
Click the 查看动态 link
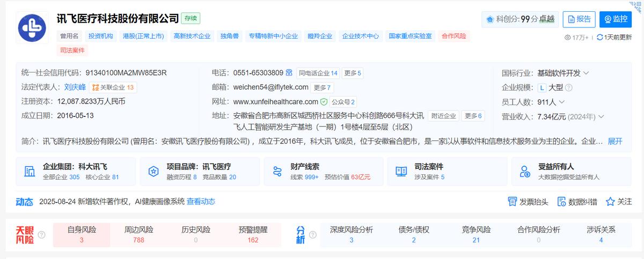[201, 202]
